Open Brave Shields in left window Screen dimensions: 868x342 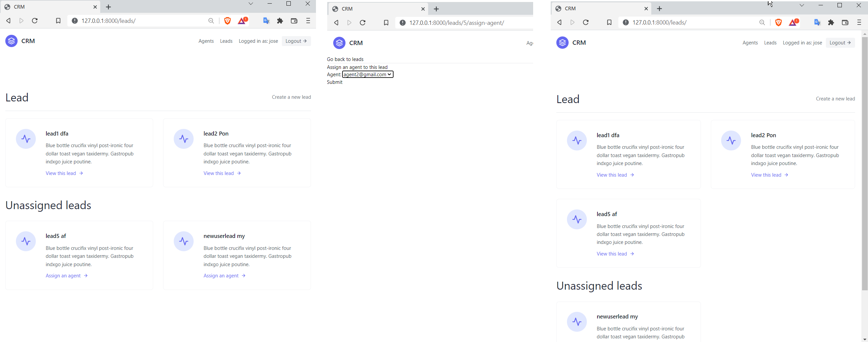pos(227,21)
